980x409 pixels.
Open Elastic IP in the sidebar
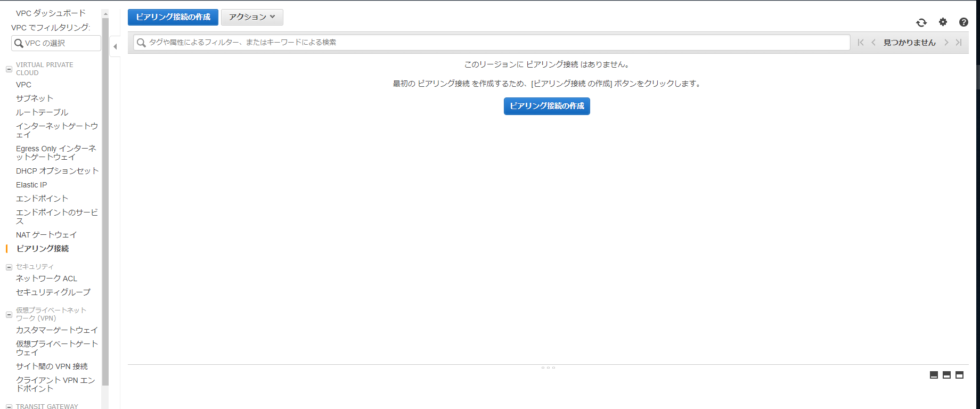pos(31,185)
